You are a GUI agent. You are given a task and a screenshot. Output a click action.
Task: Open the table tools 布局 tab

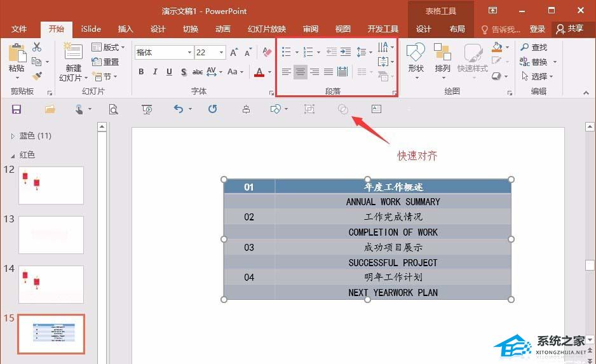click(x=457, y=29)
